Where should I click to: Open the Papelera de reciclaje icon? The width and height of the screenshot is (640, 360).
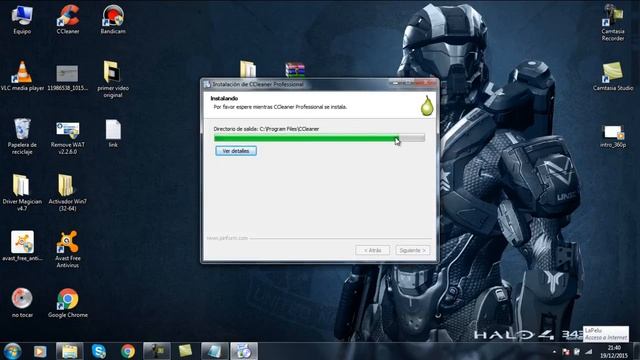22,136
